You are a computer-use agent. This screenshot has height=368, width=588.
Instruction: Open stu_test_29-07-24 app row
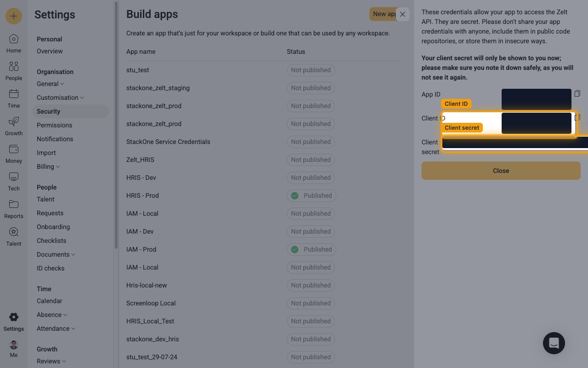pyautogui.click(x=264, y=357)
